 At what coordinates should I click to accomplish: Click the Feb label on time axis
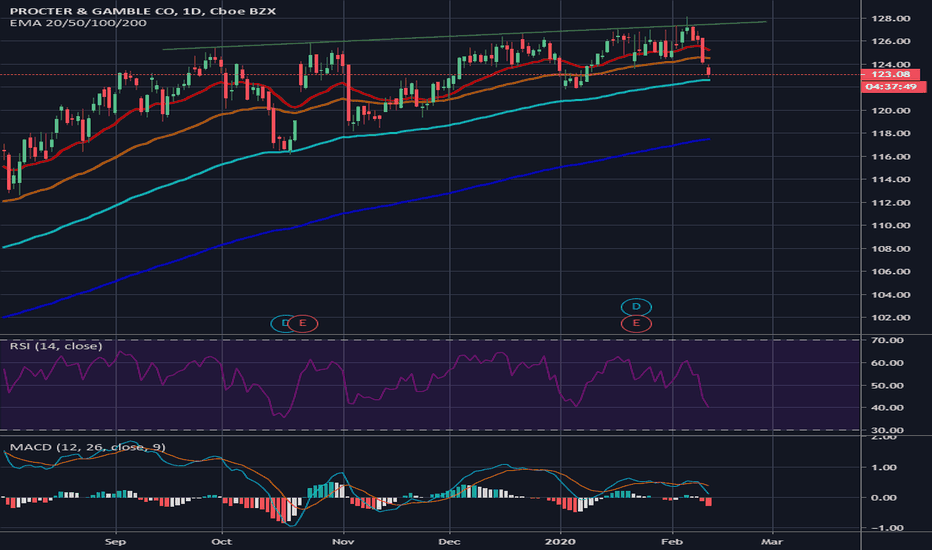pos(672,542)
